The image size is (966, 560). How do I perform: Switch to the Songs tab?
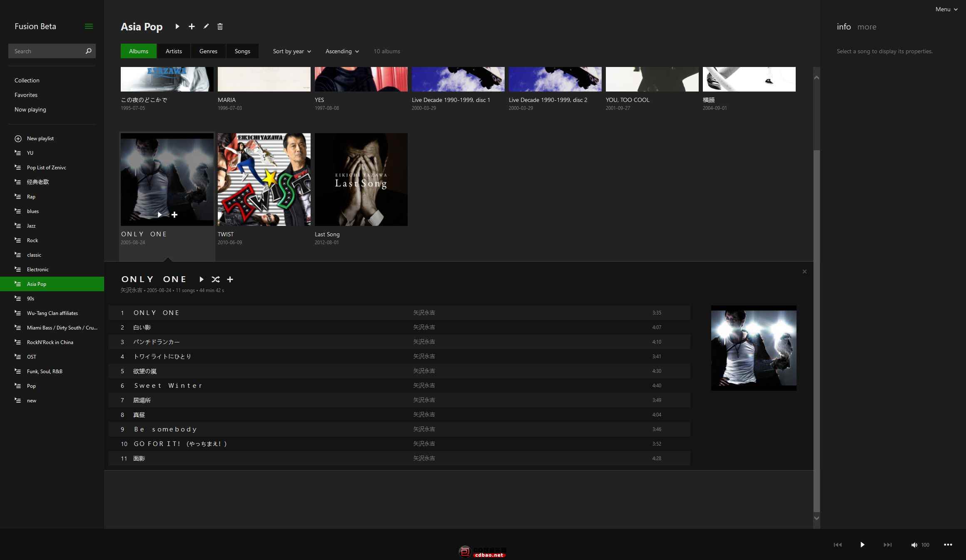point(242,51)
